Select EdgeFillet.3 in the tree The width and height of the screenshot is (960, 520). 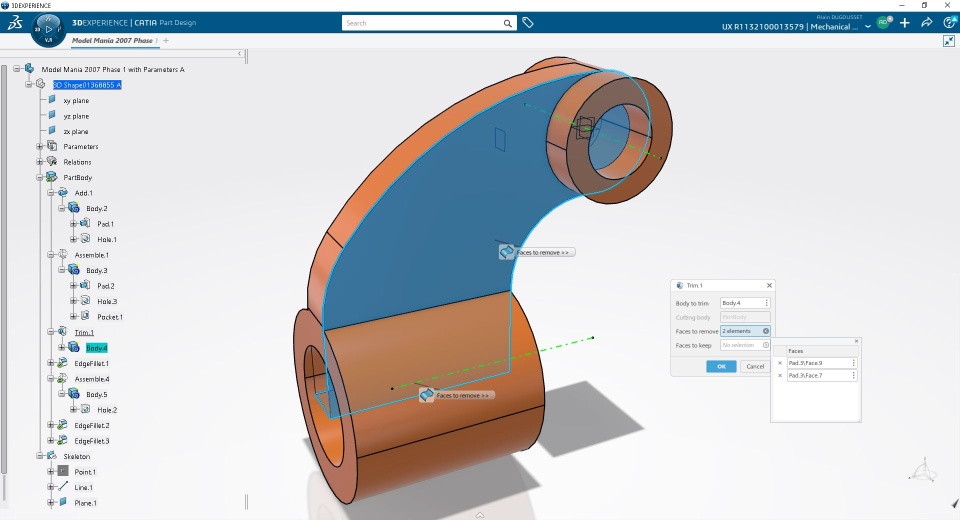coord(92,440)
